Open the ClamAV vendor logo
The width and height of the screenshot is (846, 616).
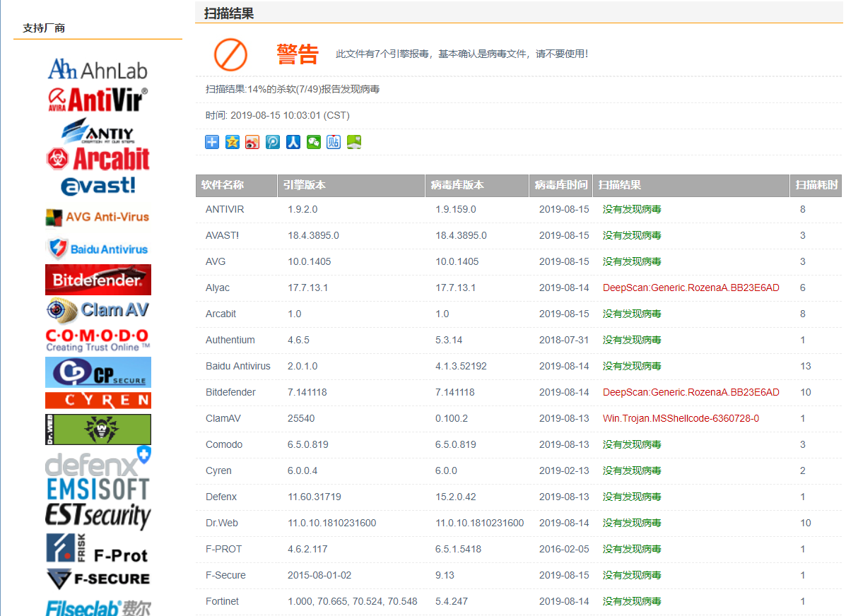(x=98, y=310)
